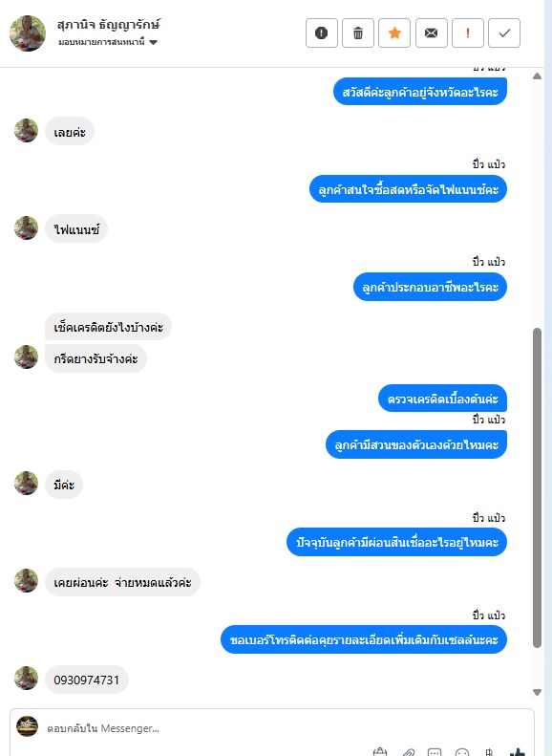
Task: Open customer profile picture in header
Action: click(28, 33)
